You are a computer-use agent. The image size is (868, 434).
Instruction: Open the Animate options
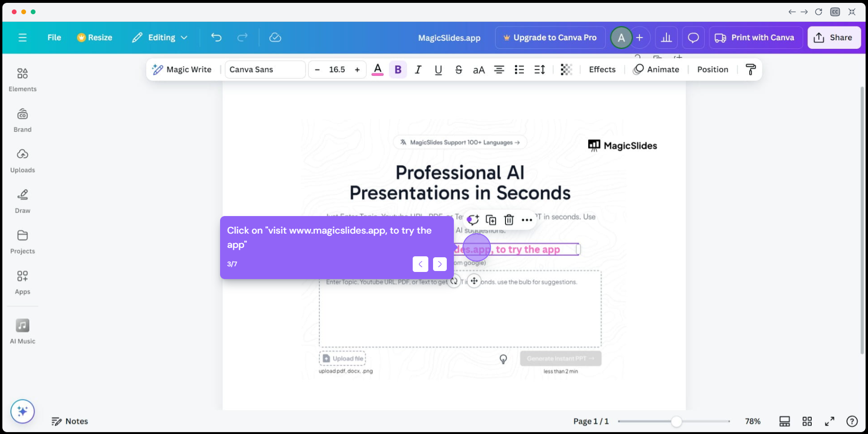[x=656, y=70]
